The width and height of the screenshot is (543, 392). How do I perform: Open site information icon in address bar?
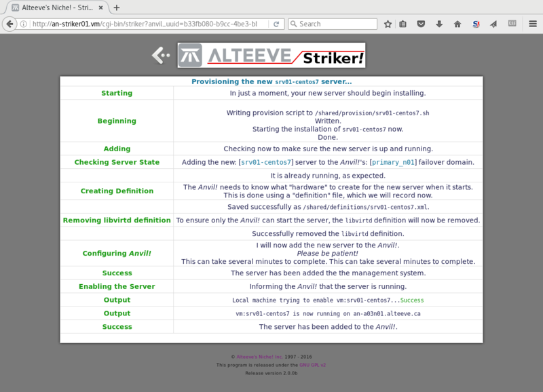click(24, 24)
